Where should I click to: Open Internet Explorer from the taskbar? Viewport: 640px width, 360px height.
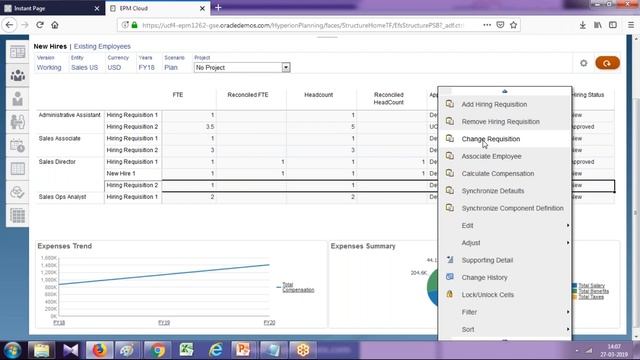pyautogui.click(x=215, y=350)
